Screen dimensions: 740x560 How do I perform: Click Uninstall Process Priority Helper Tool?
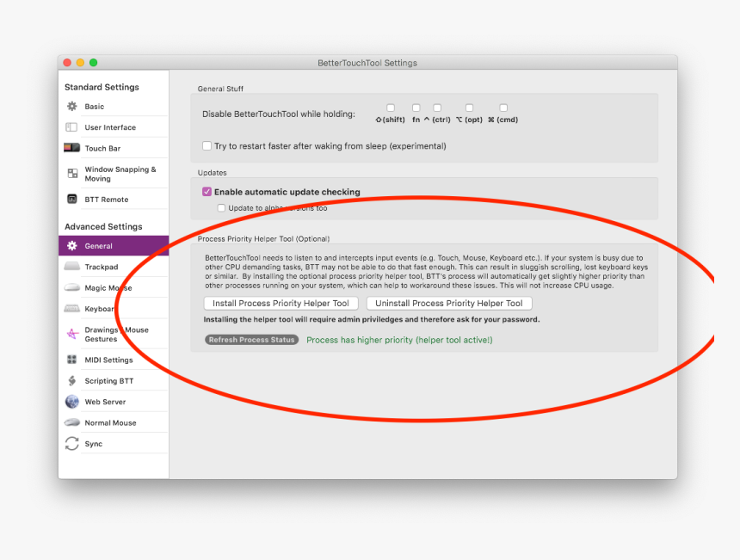tap(449, 304)
